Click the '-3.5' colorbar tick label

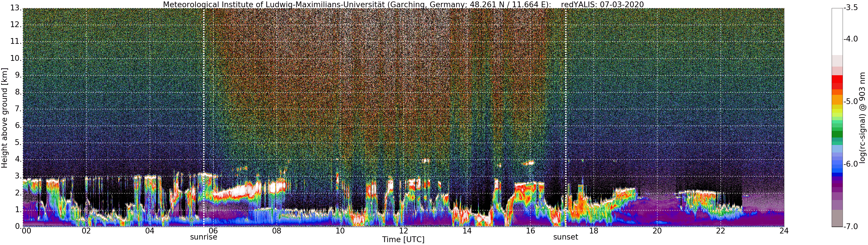pyautogui.click(x=850, y=8)
